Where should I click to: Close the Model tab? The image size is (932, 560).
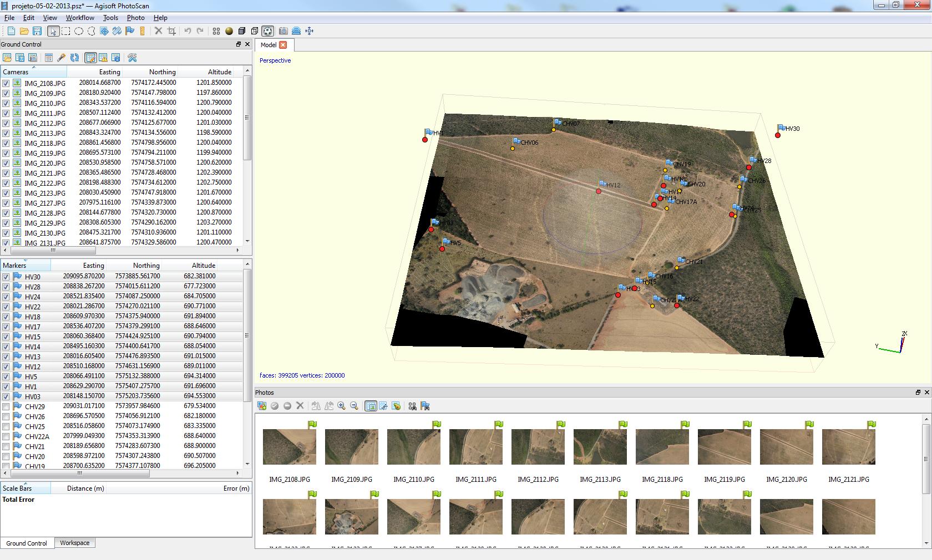tap(283, 45)
